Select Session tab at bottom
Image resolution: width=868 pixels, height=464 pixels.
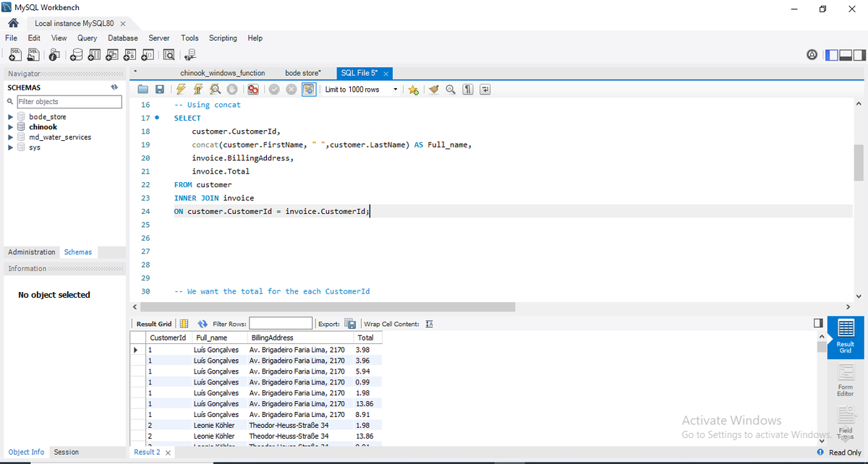point(67,452)
